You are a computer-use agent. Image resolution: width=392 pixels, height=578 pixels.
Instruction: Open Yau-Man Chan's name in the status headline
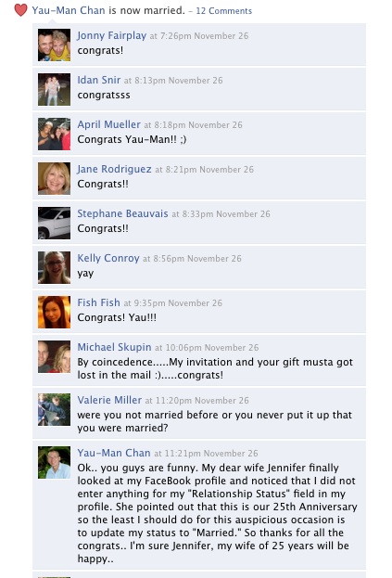[x=69, y=10]
